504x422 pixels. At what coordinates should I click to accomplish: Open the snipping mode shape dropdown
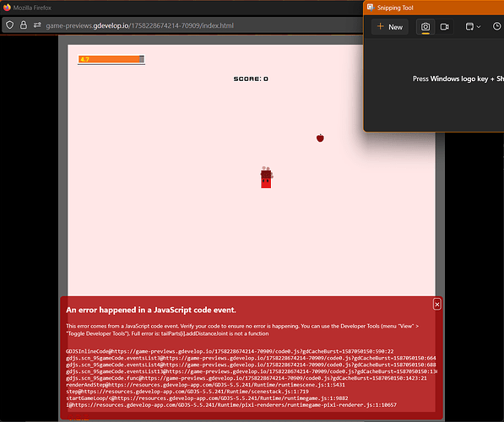point(473,27)
